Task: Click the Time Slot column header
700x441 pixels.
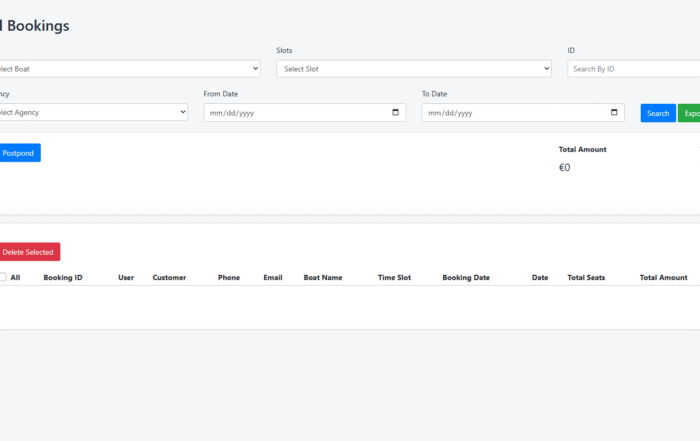Action: pyautogui.click(x=394, y=277)
